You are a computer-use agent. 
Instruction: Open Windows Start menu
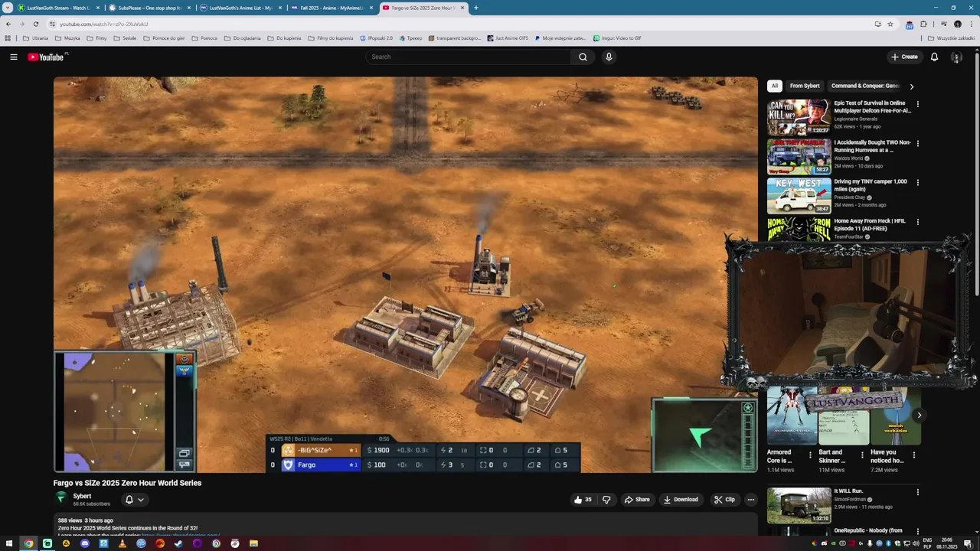(x=9, y=543)
